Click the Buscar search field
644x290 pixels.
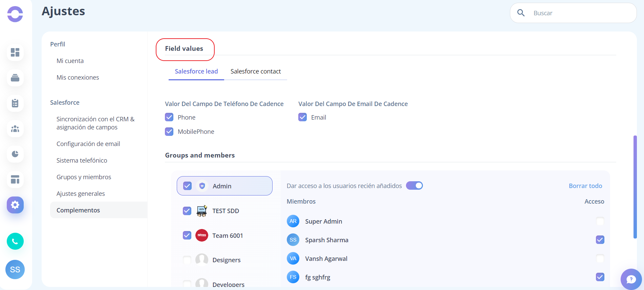(573, 13)
